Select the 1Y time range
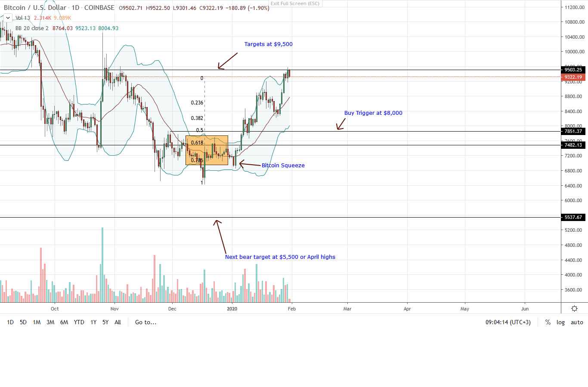Viewport: 588px width, 387px height. (93, 322)
